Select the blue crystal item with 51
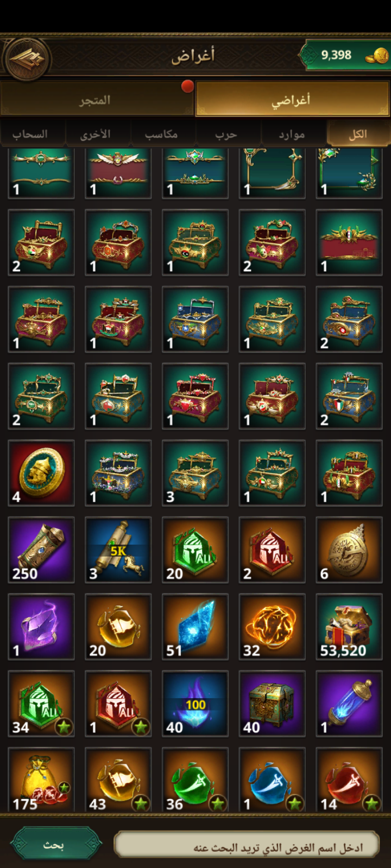The width and height of the screenshot is (391, 868). coord(195,627)
